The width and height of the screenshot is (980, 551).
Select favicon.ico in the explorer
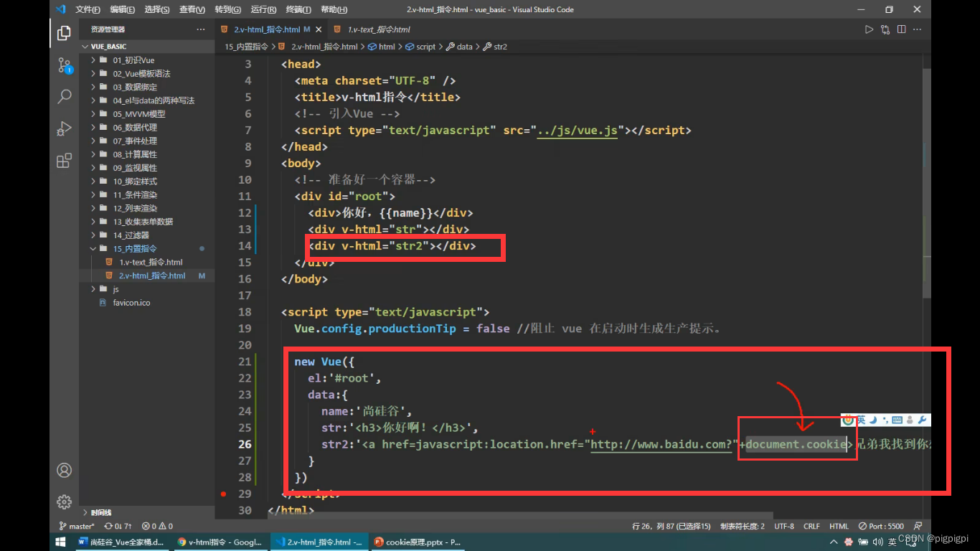tap(131, 303)
